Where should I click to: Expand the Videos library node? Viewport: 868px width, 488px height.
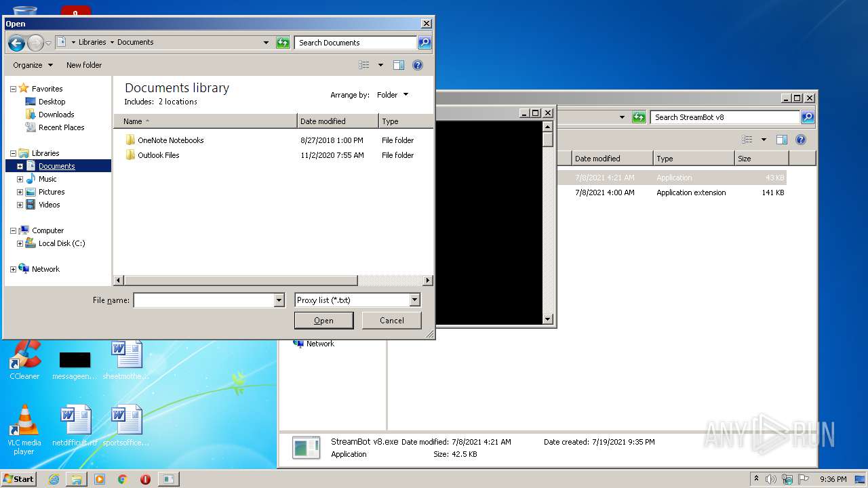coord(20,205)
